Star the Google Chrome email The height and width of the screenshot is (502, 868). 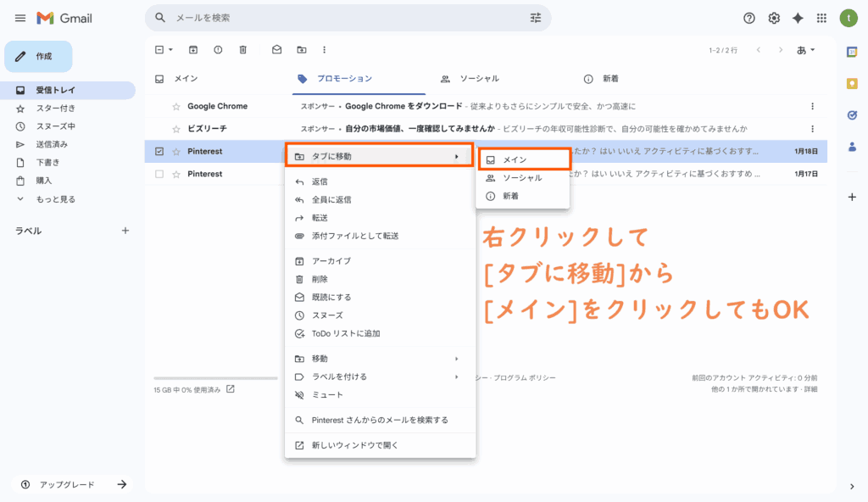tap(176, 106)
